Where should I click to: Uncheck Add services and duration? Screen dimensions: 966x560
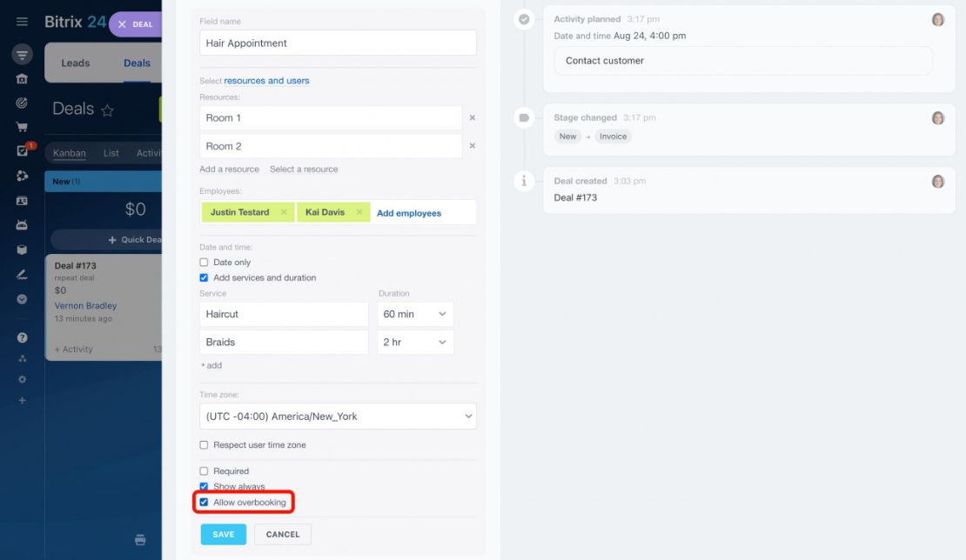pyautogui.click(x=204, y=277)
